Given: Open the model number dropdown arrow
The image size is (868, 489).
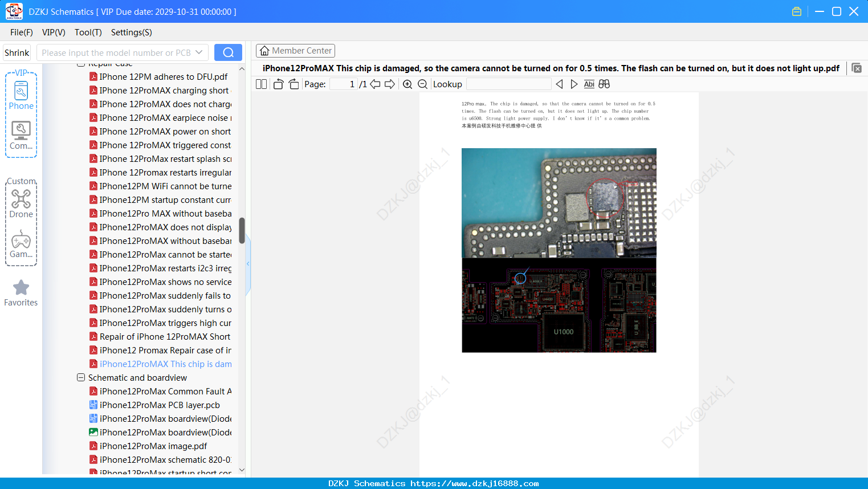Looking at the screenshot, I should coord(199,52).
